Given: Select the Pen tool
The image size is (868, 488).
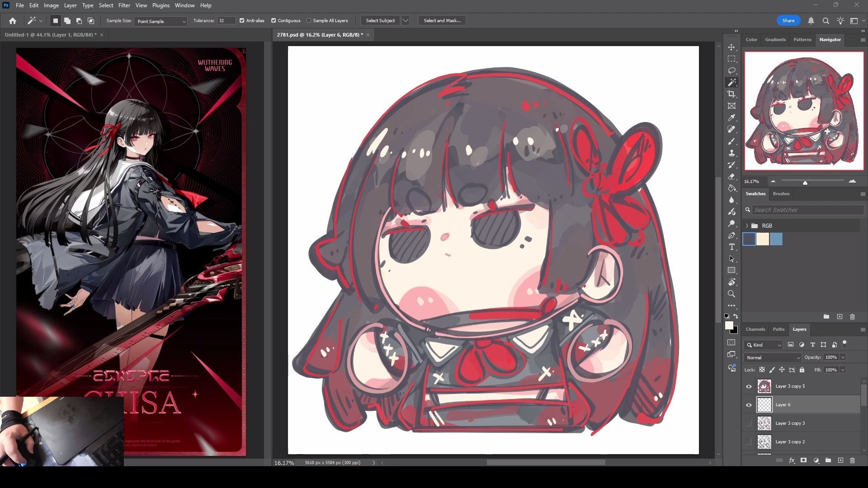Looking at the screenshot, I should 731,235.
